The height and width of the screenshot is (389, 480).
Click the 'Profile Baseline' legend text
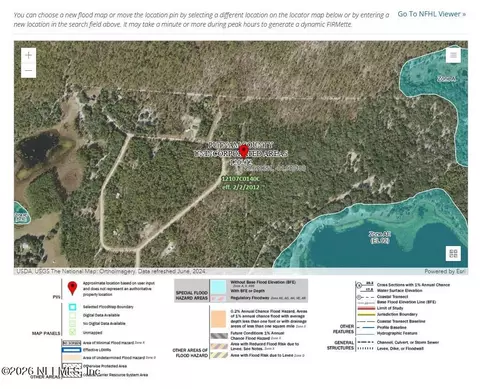392,327
